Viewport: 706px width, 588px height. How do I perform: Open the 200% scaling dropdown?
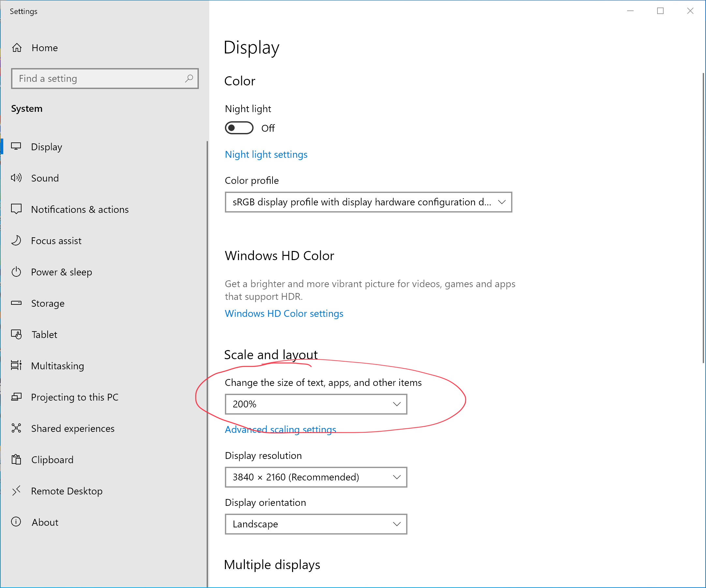click(316, 404)
